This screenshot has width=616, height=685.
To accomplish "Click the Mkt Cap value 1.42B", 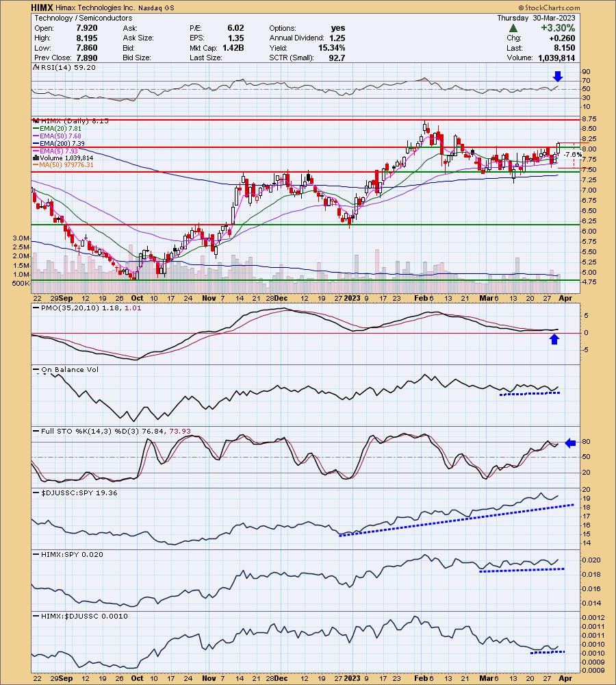I will [233, 48].
